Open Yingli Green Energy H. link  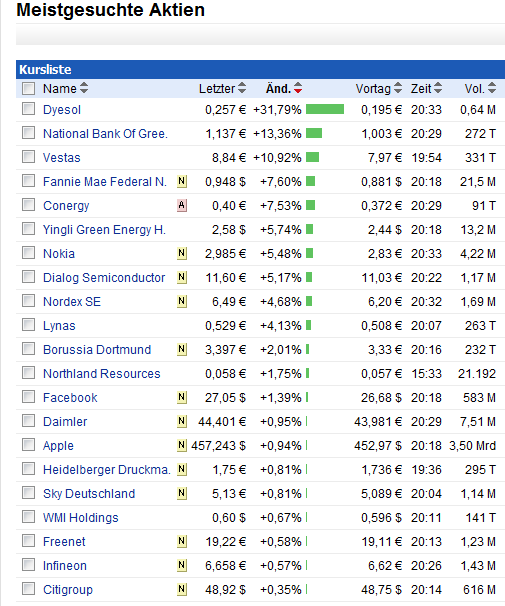click(x=104, y=230)
